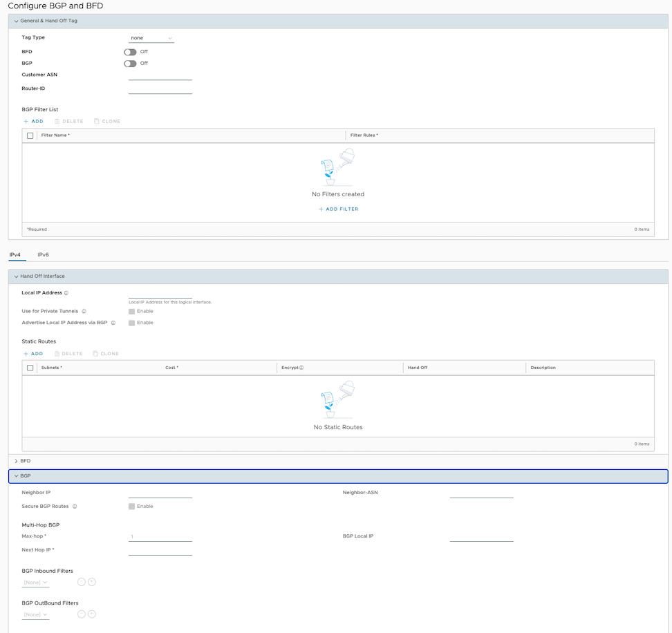This screenshot has width=672, height=633.
Task: Open the BGP Inbound Filters dropdown
Action: (35, 583)
